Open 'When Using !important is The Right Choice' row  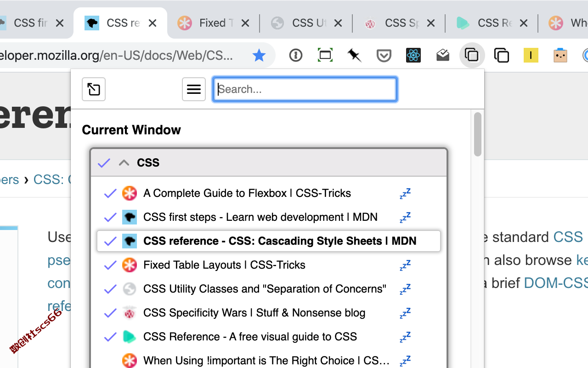[x=266, y=361]
